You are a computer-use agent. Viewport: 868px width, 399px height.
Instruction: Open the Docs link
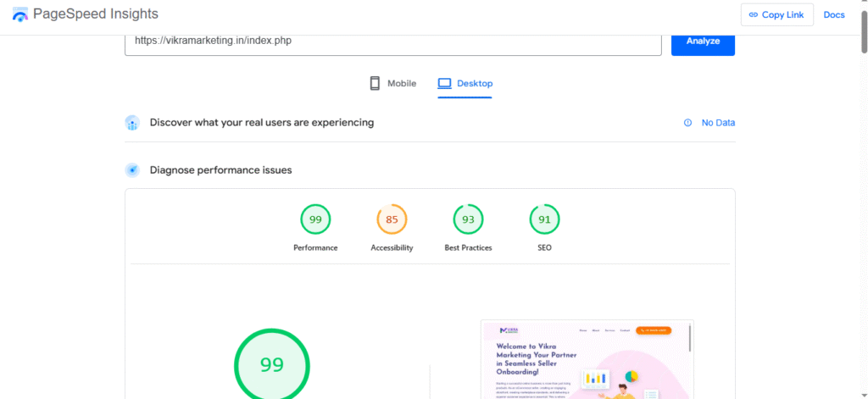click(834, 15)
